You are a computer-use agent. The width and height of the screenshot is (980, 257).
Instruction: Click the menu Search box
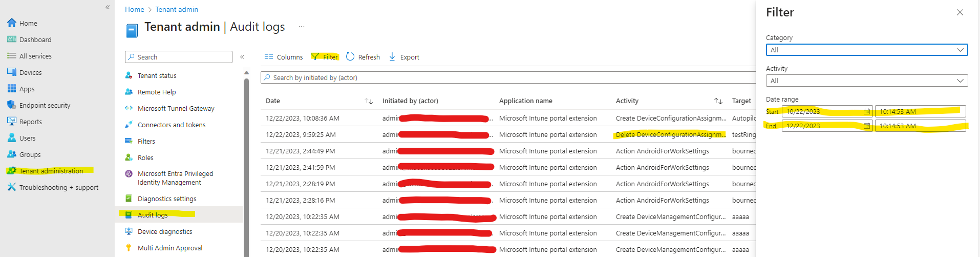click(179, 57)
